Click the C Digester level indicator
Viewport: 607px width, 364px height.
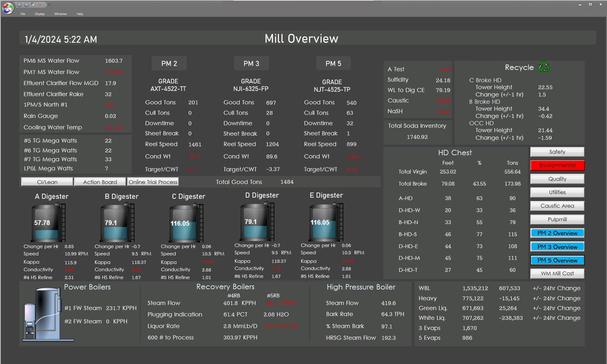click(x=181, y=223)
